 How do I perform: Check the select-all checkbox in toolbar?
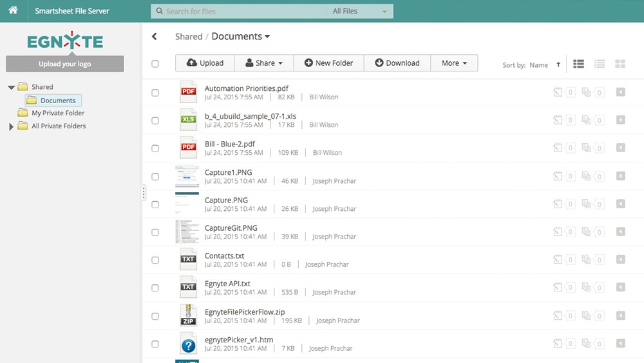pos(155,63)
